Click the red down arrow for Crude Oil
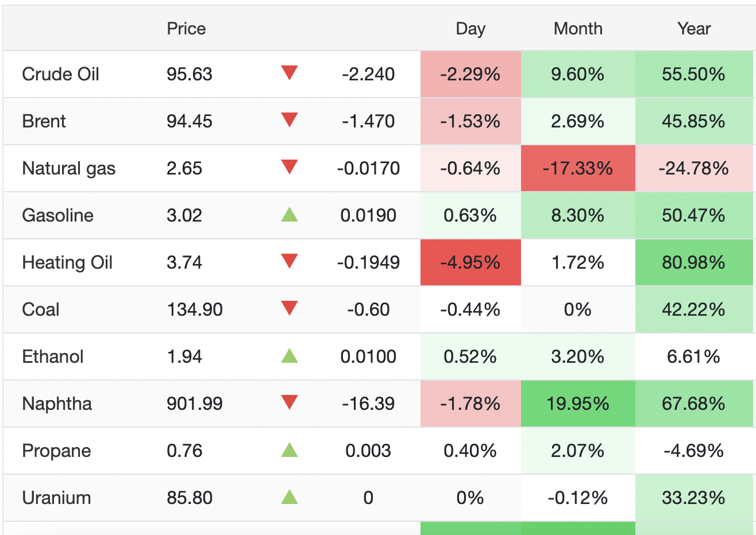Viewport: 756px width, 535px height. [x=290, y=73]
